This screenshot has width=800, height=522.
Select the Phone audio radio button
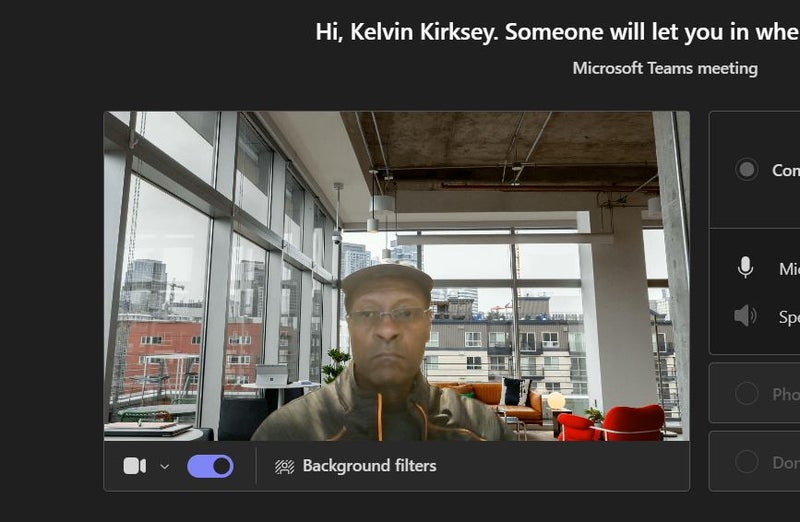[747, 394]
